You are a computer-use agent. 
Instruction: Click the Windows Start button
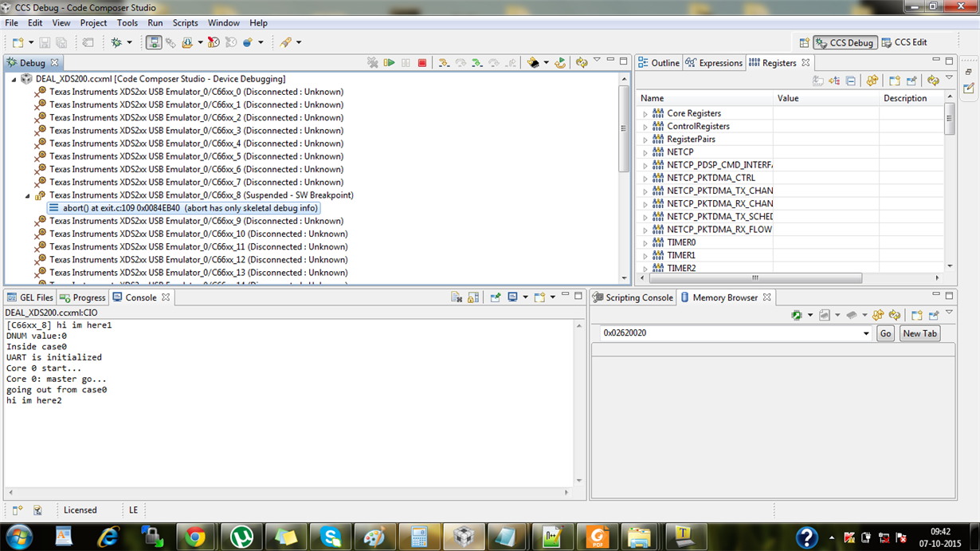pyautogui.click(x=18, y=537)
